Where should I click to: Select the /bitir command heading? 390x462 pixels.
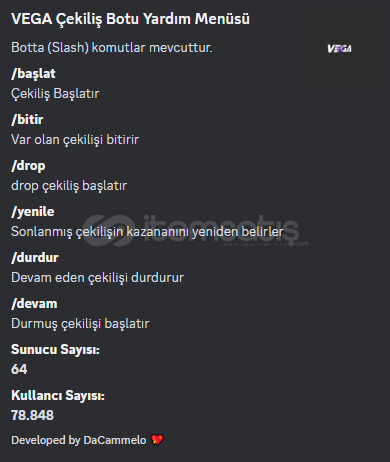click(27, 120)
